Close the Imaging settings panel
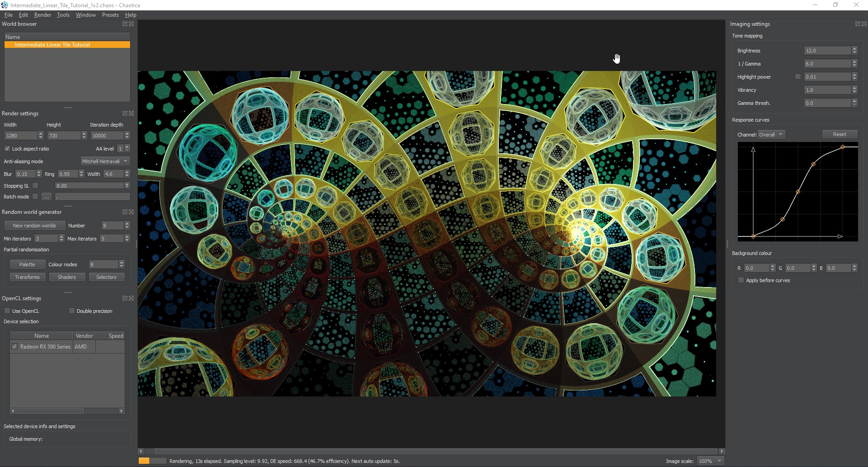Viewport: 868px width, 467px height. point(864,24)
